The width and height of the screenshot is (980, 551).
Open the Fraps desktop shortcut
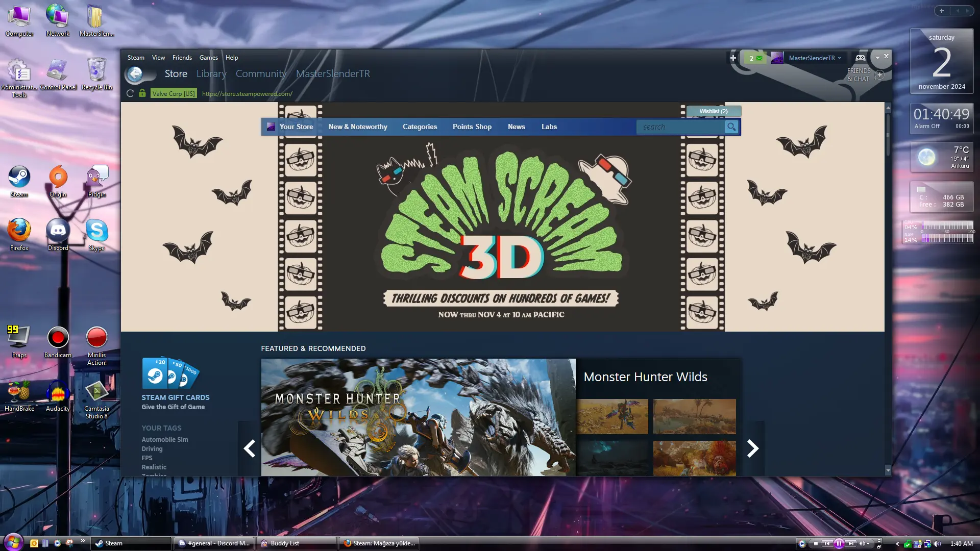click(19, 342)
